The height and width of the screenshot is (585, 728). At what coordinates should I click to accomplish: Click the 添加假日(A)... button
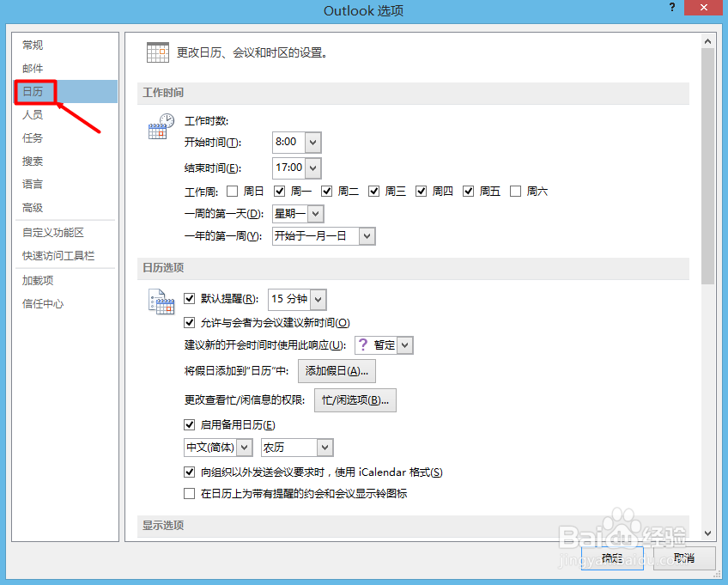tap(337, 371)
